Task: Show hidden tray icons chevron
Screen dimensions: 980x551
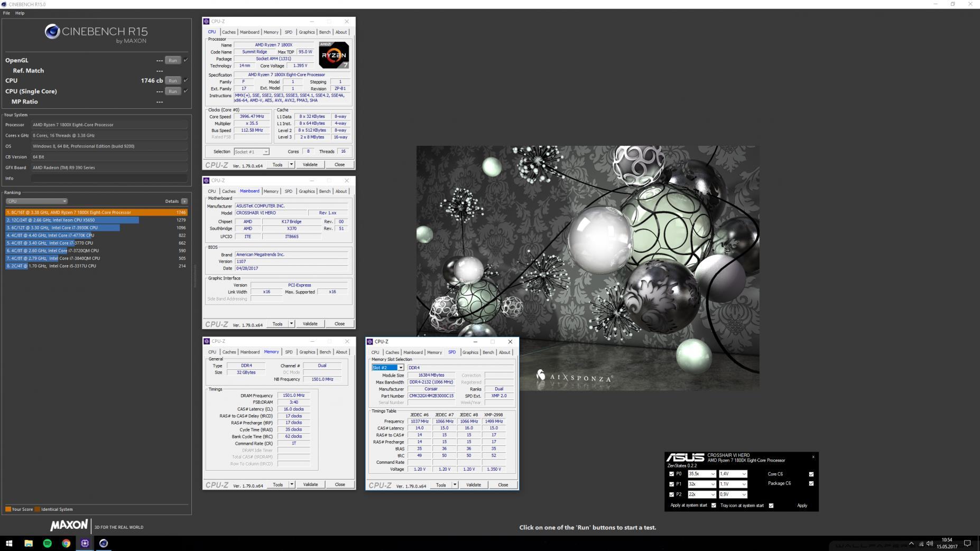Action: pos(911,543)
